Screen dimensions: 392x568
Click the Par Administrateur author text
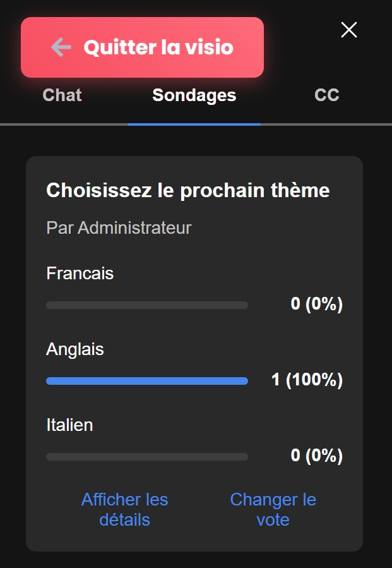(x=119, y=227)
